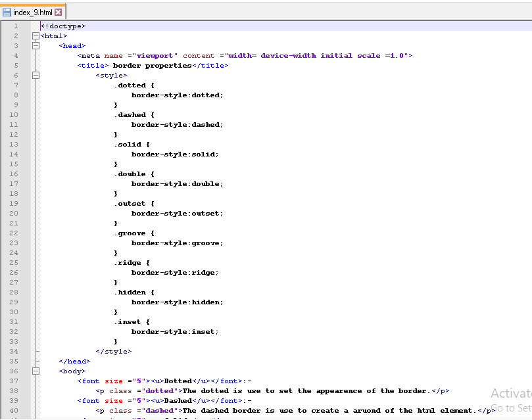Close the index_9.html tab
This screenshot has height=420, width=532.
tap(58, 12)
